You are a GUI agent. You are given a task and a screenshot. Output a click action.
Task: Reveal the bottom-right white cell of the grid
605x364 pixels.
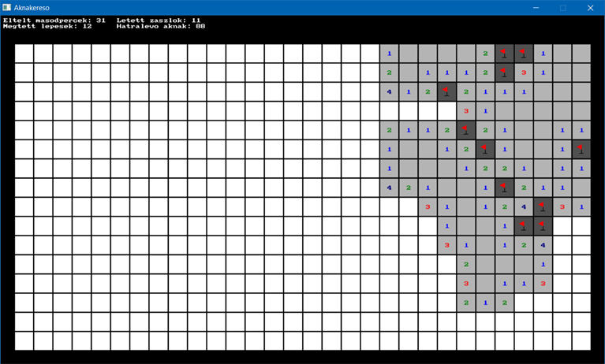581,340
